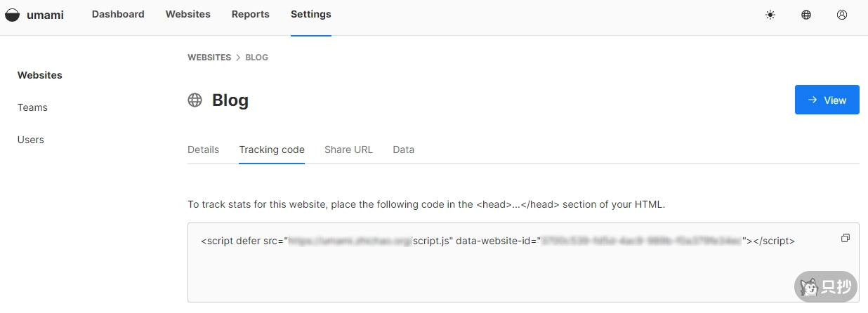Click the globe icon beside Blog title

click(195, 100)
